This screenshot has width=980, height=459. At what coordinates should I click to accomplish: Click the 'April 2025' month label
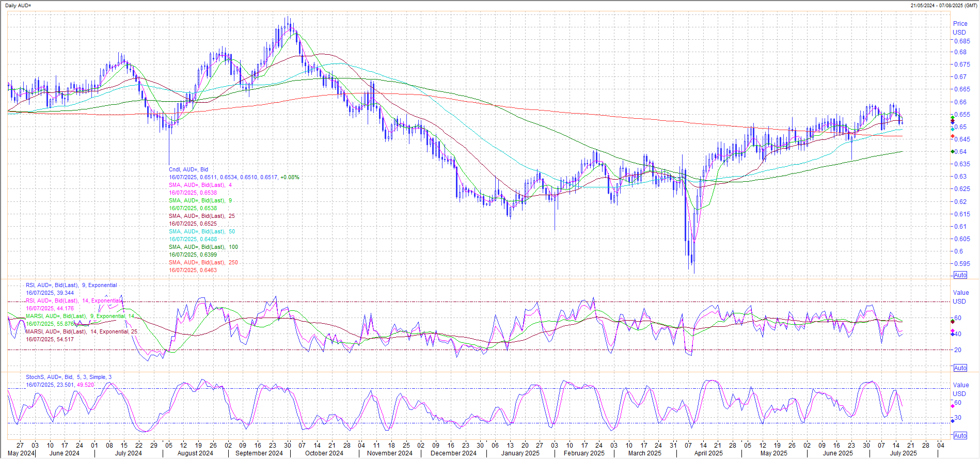(708, 453)
